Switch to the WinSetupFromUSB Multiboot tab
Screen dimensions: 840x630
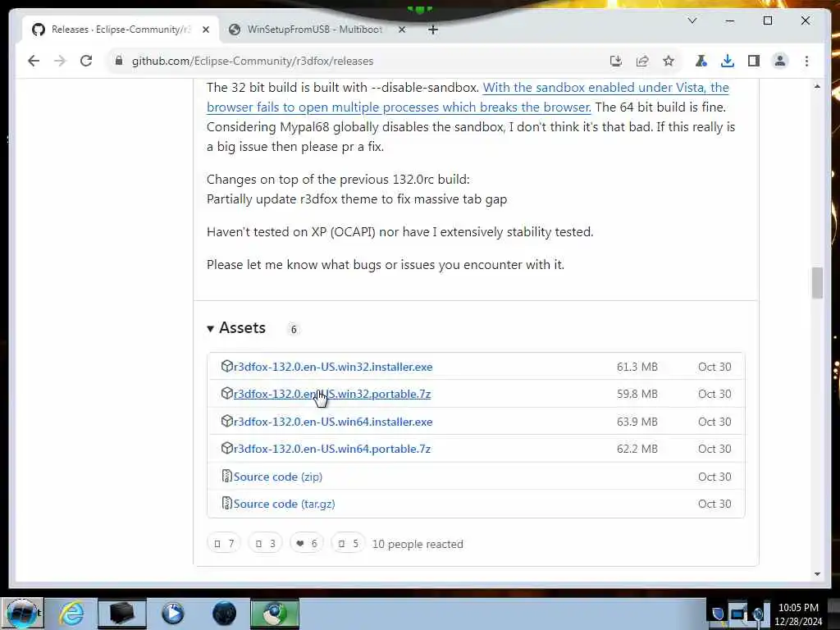pos(314,30)
